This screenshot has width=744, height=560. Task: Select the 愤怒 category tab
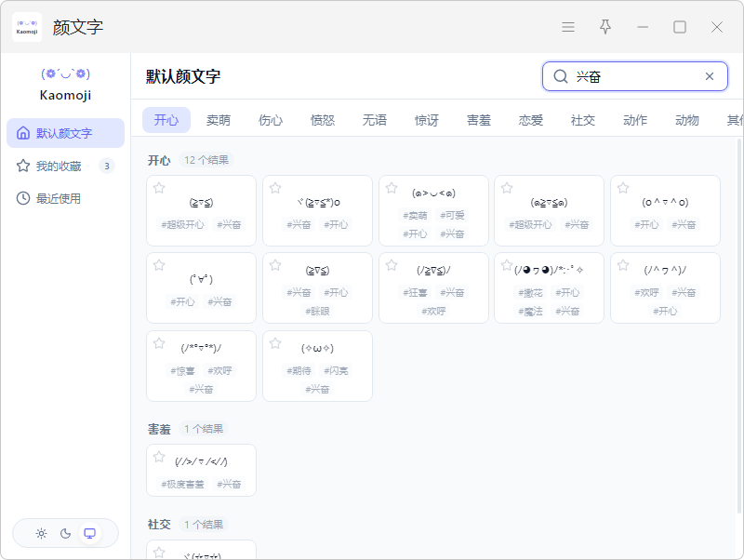(323, 120)
